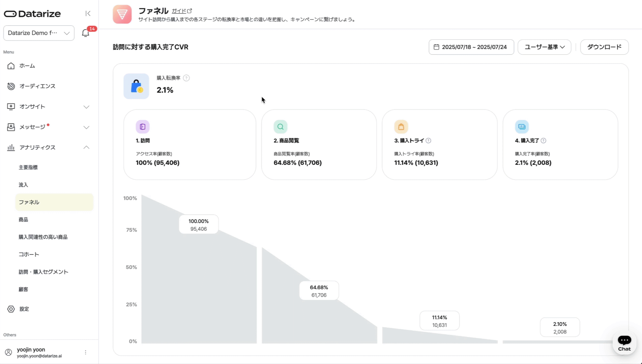Screen dimensions: 642x364
Task: Click the ダウンロード button
Action: pyautogui.click(x=604, y=47)
